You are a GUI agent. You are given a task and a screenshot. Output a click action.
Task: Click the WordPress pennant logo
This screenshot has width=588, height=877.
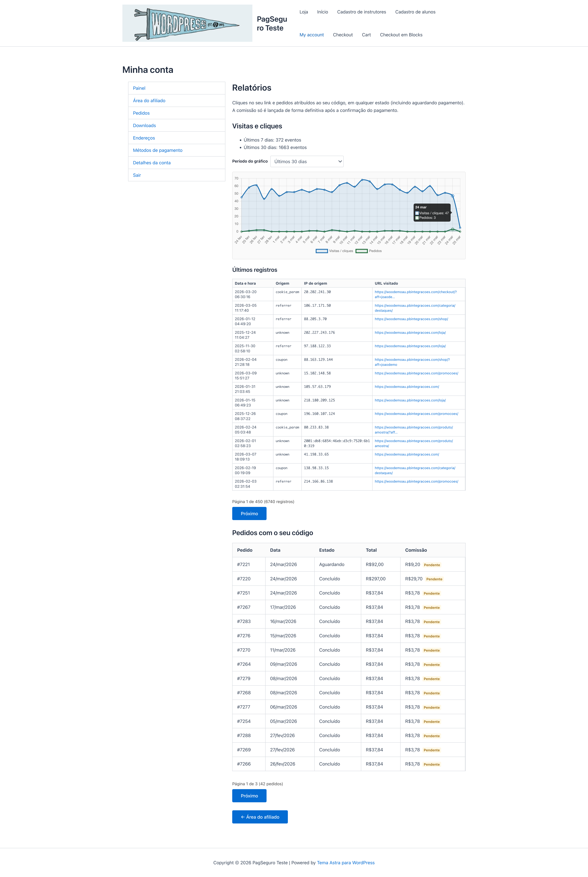tap(187, 23)
